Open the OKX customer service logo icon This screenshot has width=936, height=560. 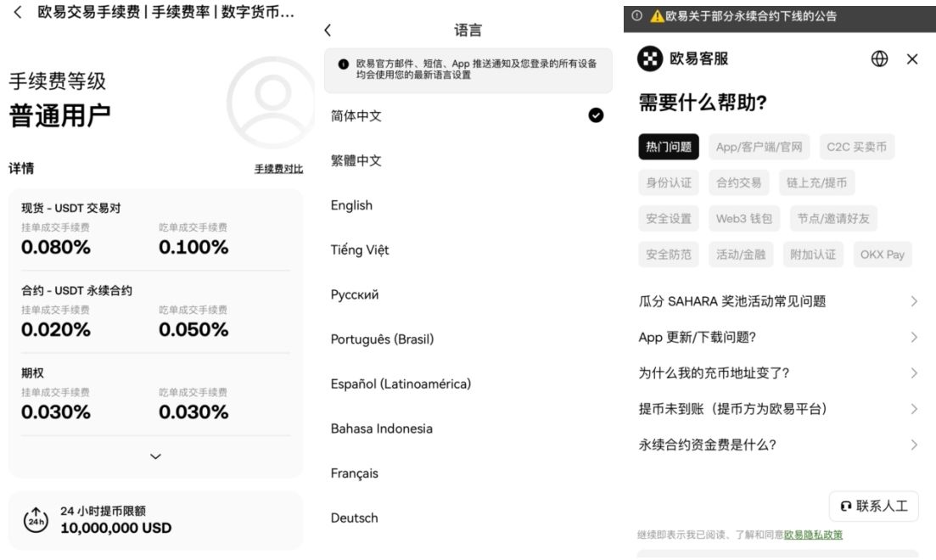650,59
